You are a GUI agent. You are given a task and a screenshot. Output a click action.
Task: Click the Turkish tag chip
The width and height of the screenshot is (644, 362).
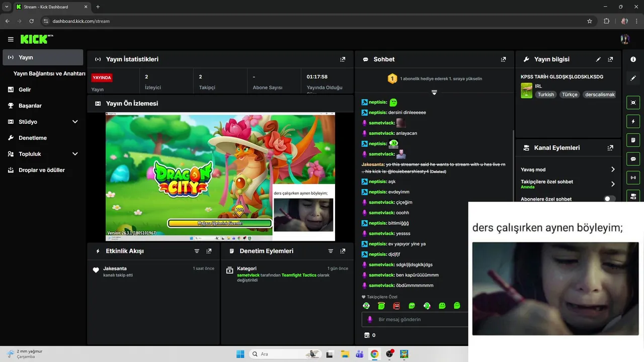coord(545,95)
